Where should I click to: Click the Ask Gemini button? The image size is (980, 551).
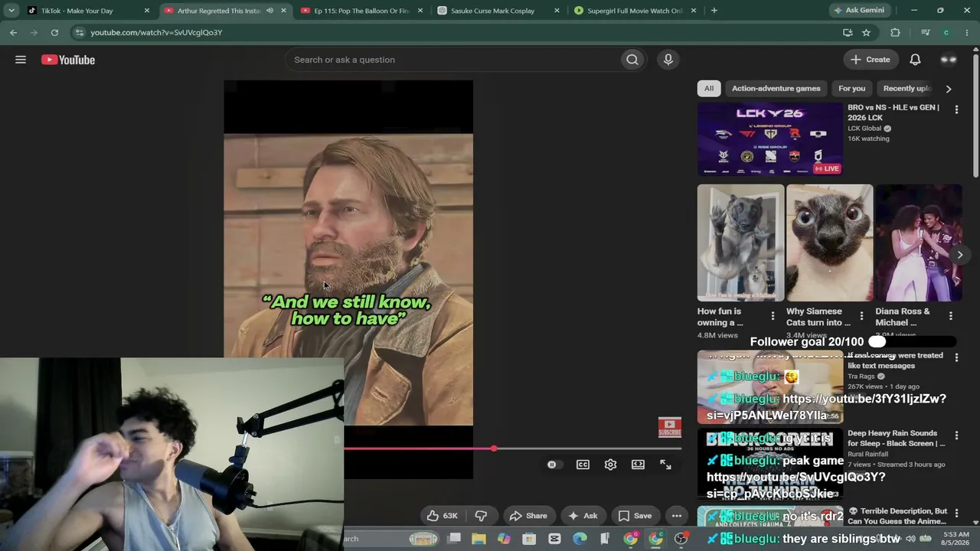(x=858, y=11)
